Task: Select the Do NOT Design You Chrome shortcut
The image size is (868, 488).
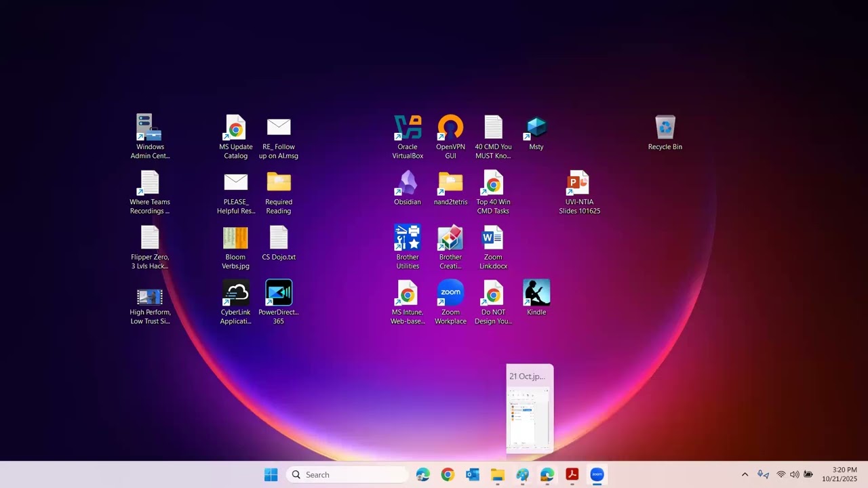Action: 493,303
